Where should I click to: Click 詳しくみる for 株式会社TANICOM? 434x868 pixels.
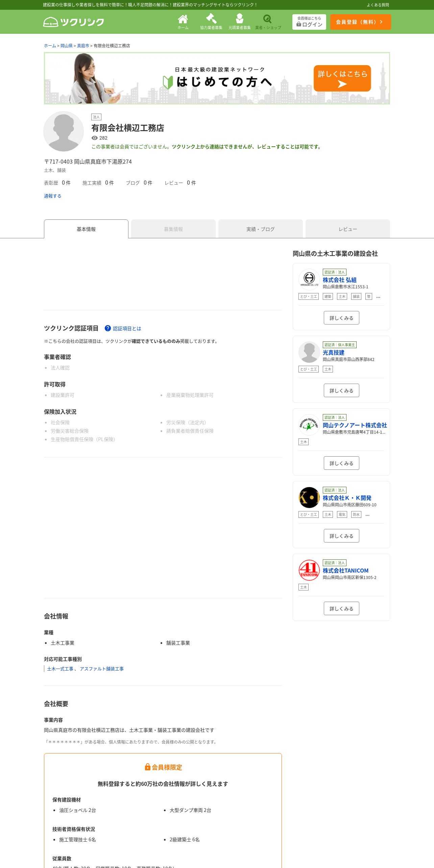(341, 608)
